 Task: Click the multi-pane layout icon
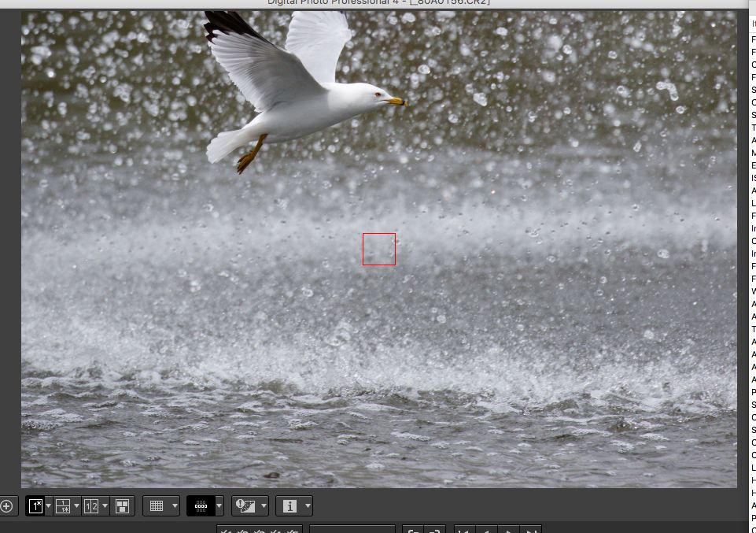pos(122,506)
